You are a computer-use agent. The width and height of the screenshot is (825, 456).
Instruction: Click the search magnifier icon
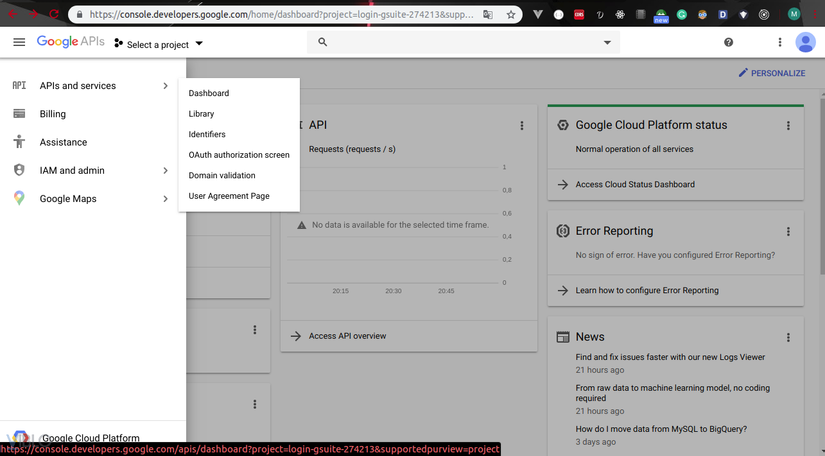(323, 42)
